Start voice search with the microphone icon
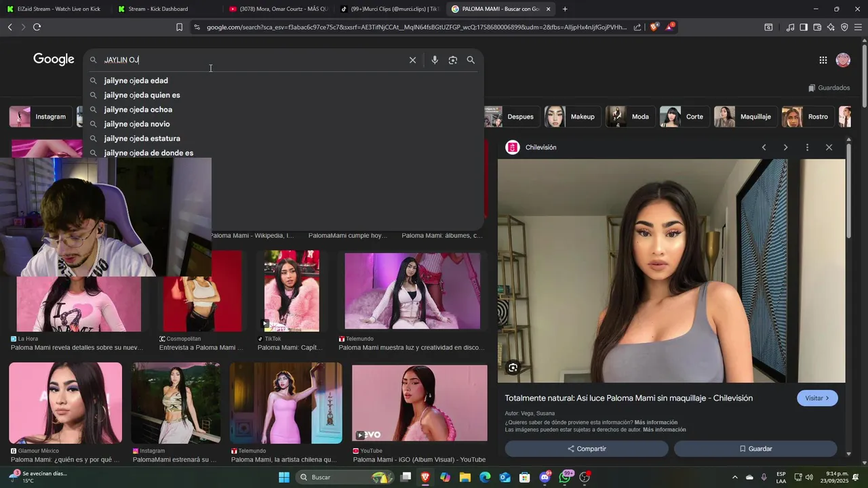Image resolution: width=868 pixels, height=488 pixels. [x=435, y=60]
